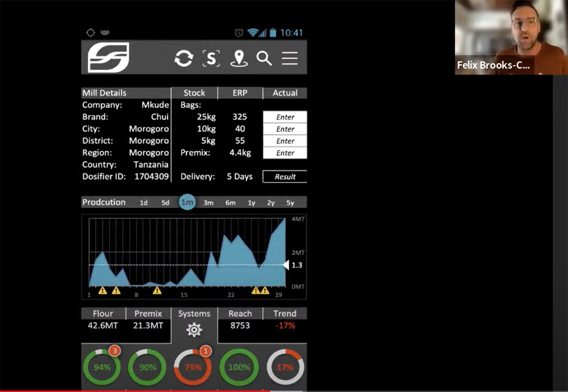Tap the bracketed S icon

(x=211, y=58)
